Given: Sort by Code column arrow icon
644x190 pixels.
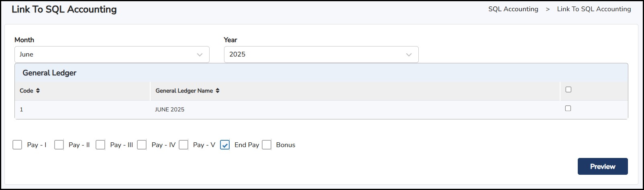Looking at the screenshot, I should click(x=38, y=91).
